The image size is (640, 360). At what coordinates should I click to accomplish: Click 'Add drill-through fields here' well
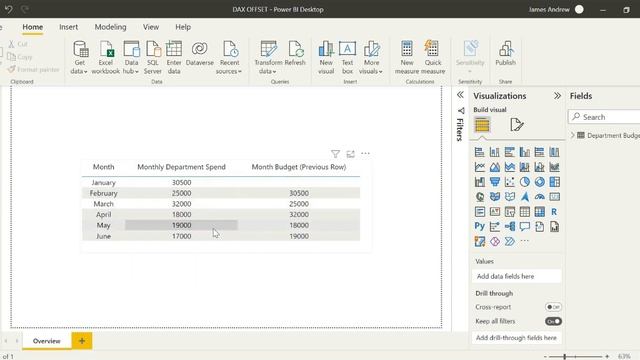(x=517, y=338)
